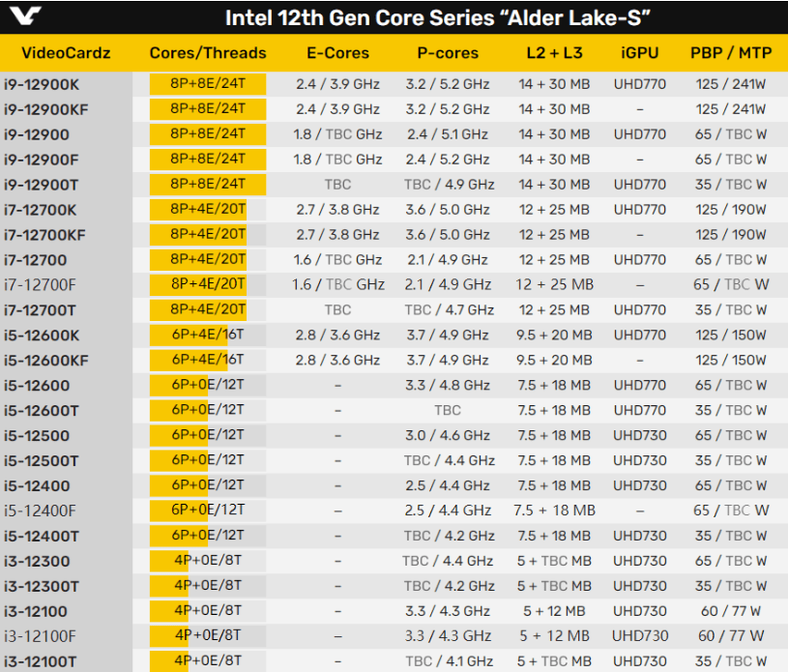788x672 pixels.
Task: Select the Cores/Threads column header
Action: [x=208, y=53]
